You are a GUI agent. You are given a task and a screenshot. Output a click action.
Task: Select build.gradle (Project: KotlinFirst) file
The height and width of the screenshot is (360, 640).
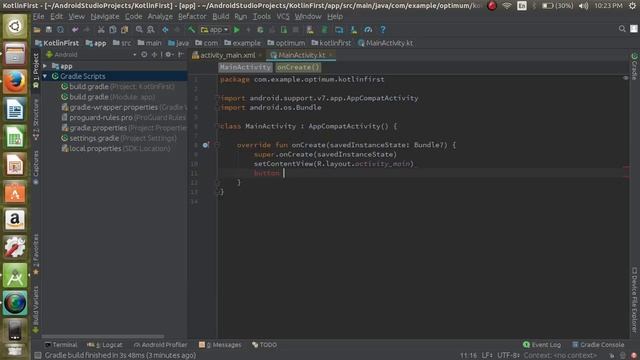tap(118, 87)
